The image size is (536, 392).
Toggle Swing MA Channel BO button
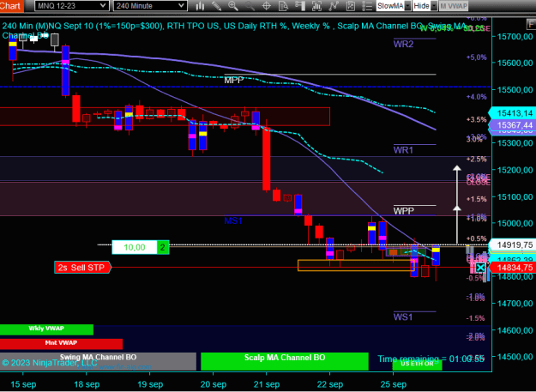[x=98, y=361]
